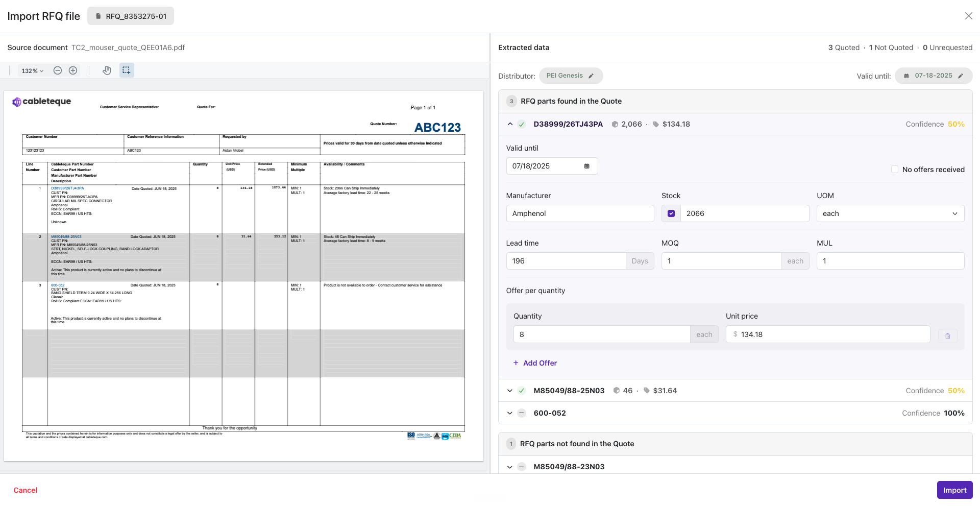Image resolution: width=980 pixels, height=506 pixels.
Task: Click the cableteque logo in the document
Action: click(x=42, y=102)
